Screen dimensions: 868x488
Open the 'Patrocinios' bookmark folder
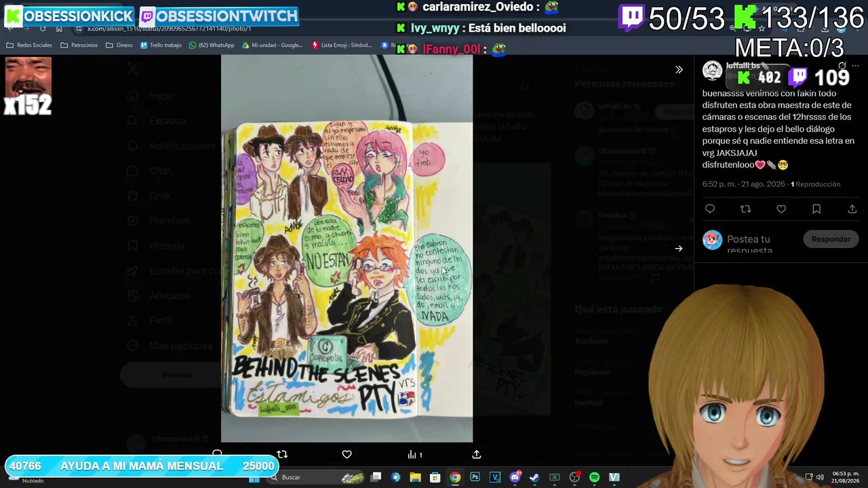(x=79, y=45)
